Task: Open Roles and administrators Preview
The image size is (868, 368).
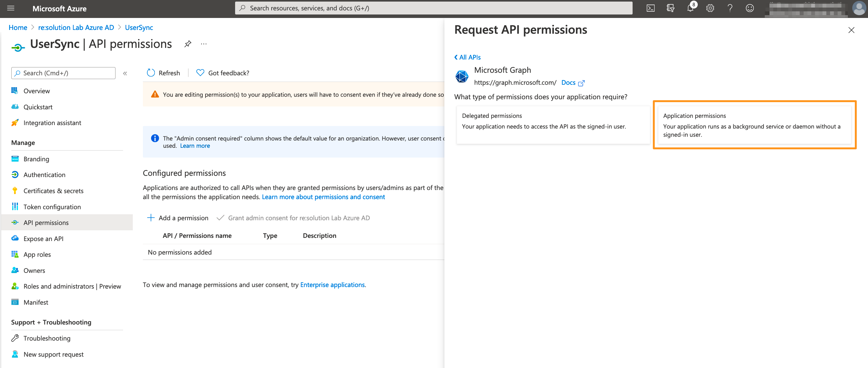Action: coord(72,286)
